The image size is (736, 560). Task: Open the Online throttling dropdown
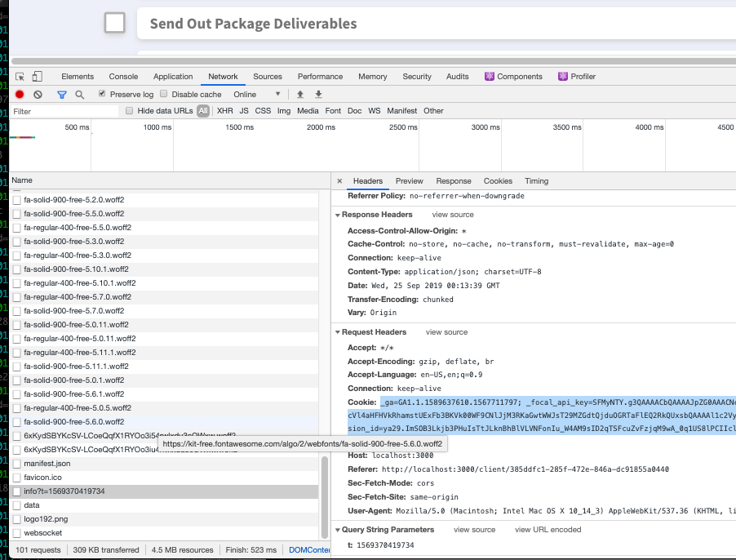pos(257,95)
